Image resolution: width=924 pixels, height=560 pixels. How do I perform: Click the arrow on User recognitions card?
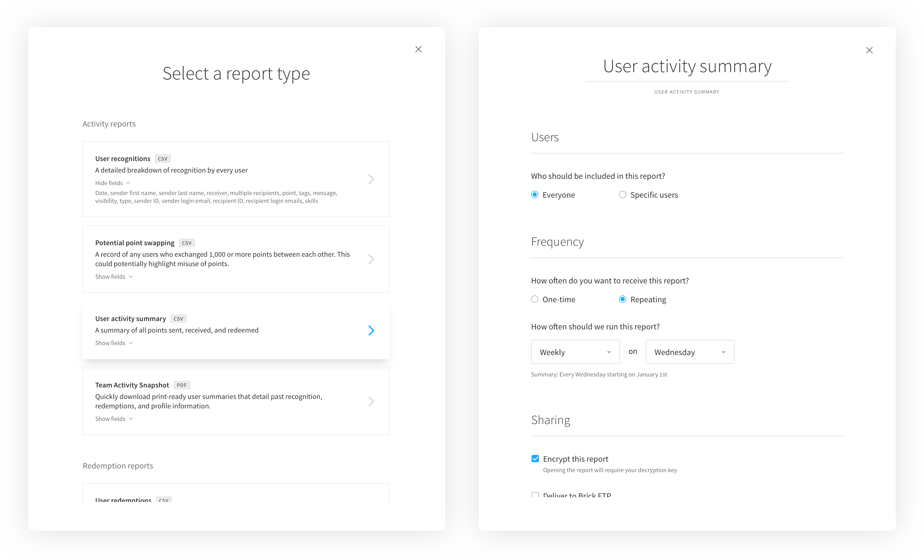pos(371,179)
